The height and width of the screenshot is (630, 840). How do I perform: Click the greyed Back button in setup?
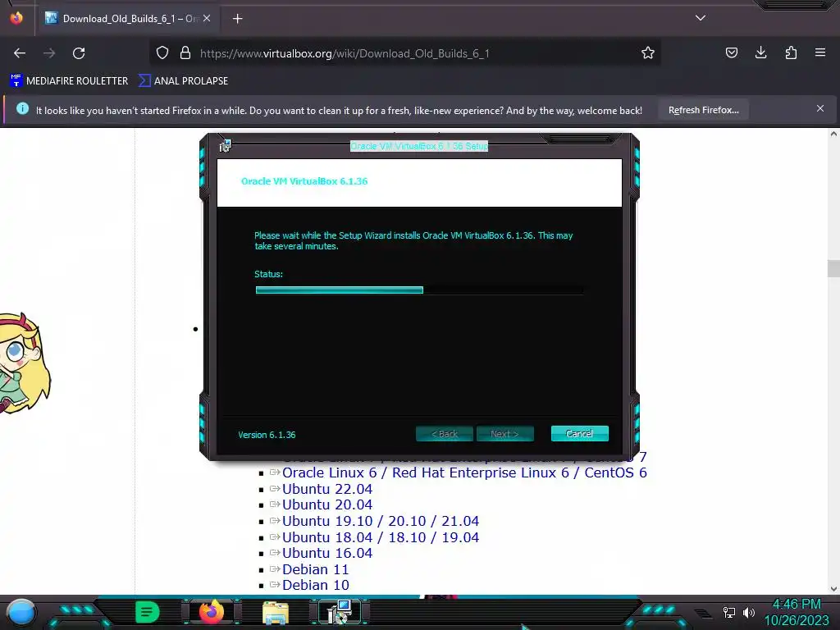click(x=444, y=433)
